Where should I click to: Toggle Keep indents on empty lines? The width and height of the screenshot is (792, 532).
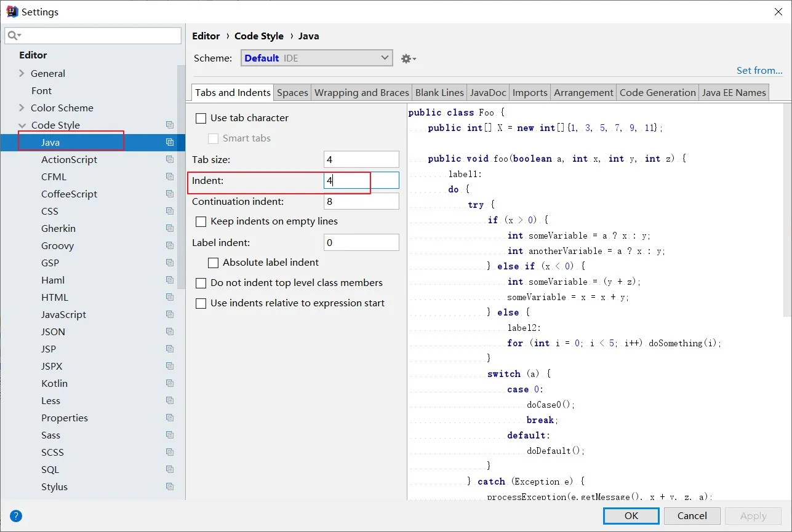[x=201, y=221]
